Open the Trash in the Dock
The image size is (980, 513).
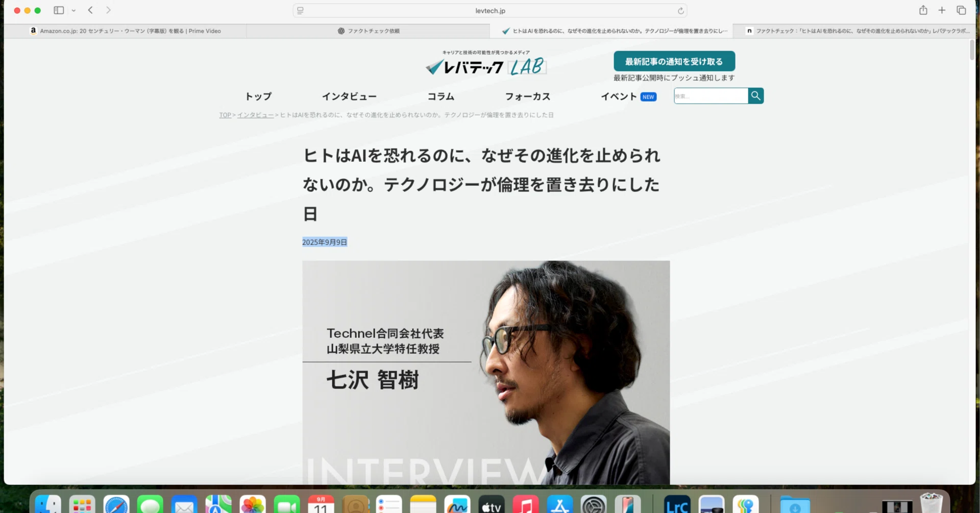(931, 503)
